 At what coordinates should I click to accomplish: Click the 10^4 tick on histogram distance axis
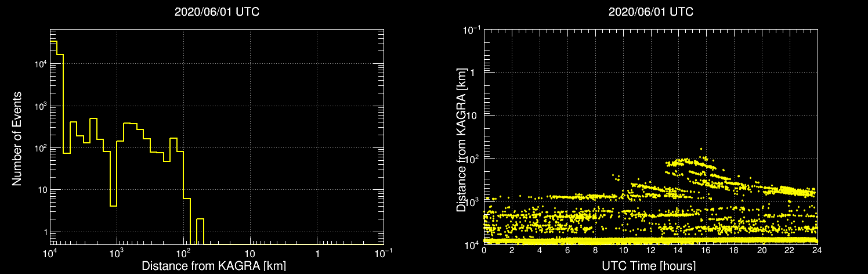(x=50, y=254)
